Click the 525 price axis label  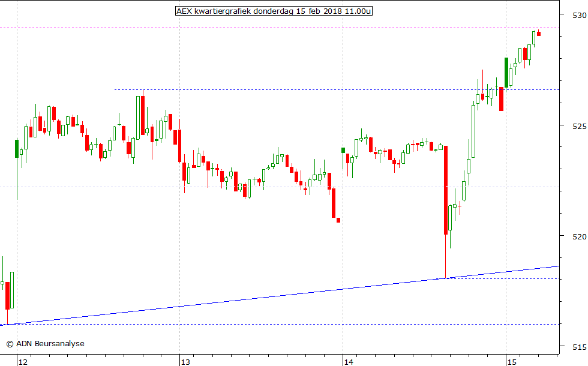coord(580,126)
